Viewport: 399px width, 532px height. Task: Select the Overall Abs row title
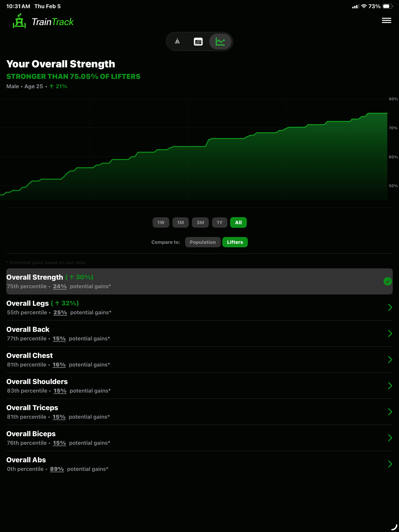click(x=26, y=460)
